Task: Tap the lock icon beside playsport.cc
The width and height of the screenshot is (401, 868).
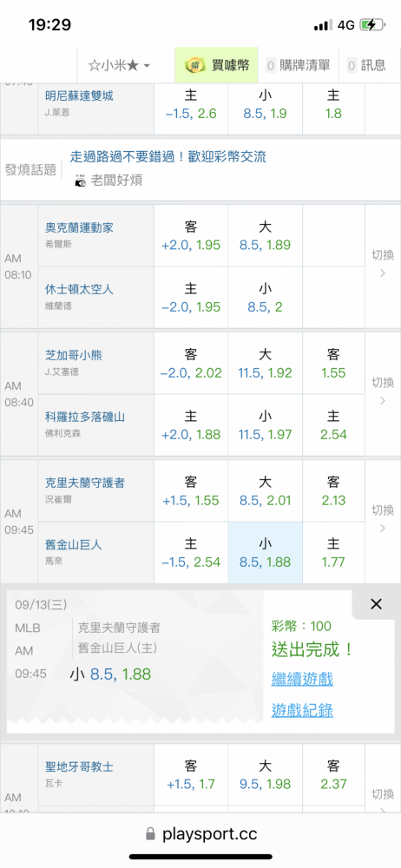Action: point(150,834)
